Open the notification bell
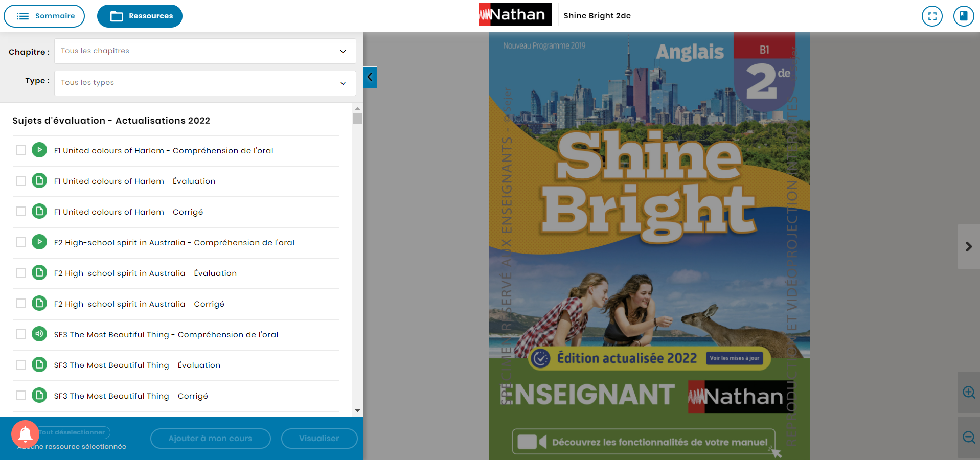 (x=25, y=434)
